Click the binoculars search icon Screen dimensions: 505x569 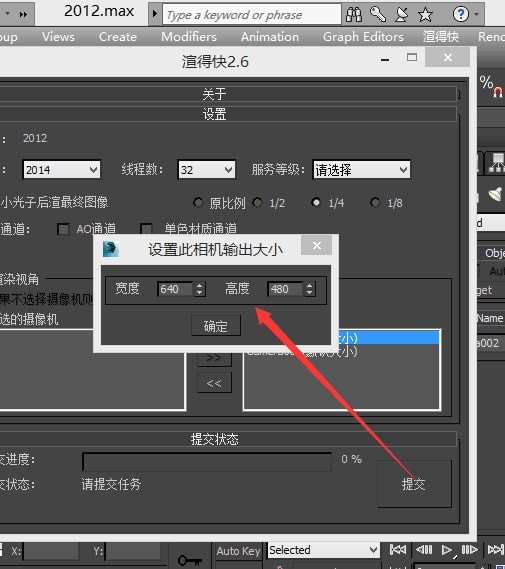point(354,15)
